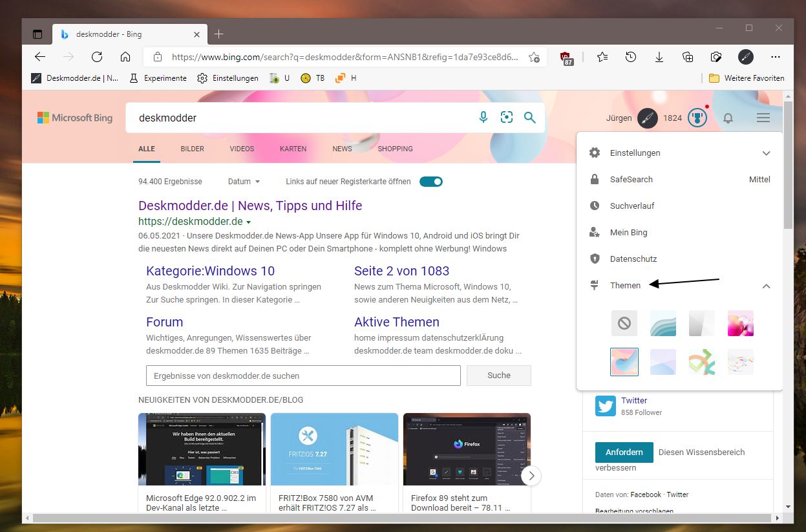Open a new tab with plus button
This screenshot has height=532, width=806.
(x=219, y=34)
